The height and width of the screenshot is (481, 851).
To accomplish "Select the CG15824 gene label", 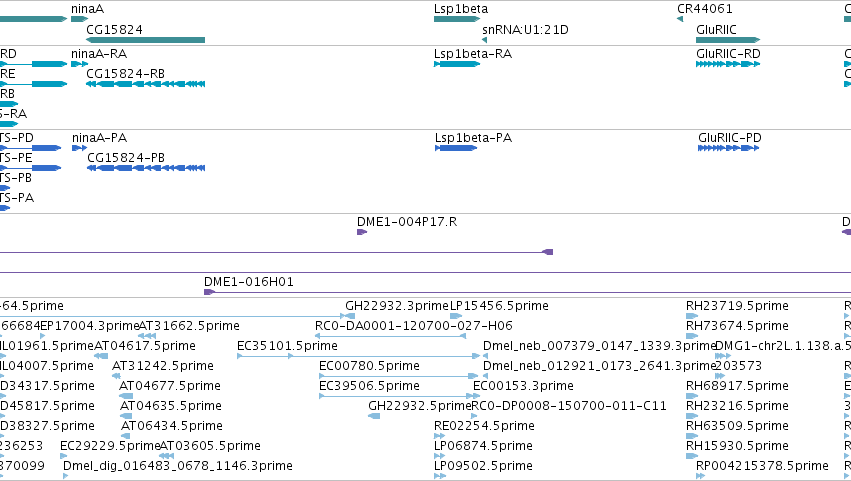I will [115, 29].
